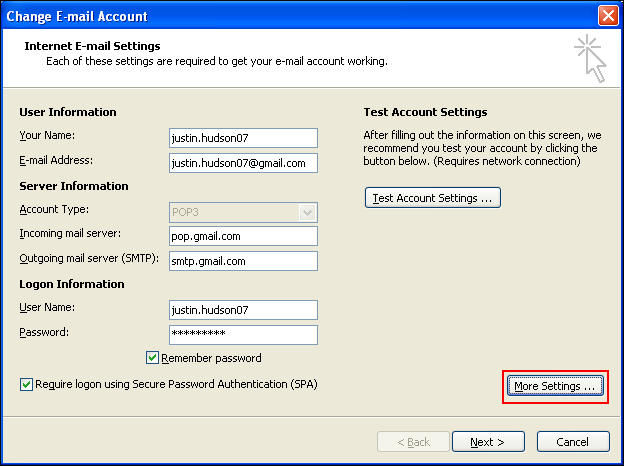624x466 pixels.
Task: Click the Incoming mail server field
Action: (x=243, y=236)
